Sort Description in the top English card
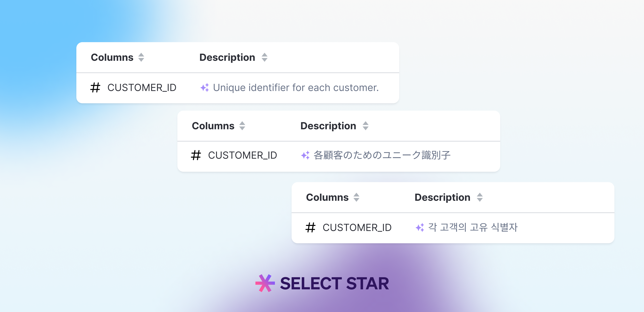 (x=265, y=57)
